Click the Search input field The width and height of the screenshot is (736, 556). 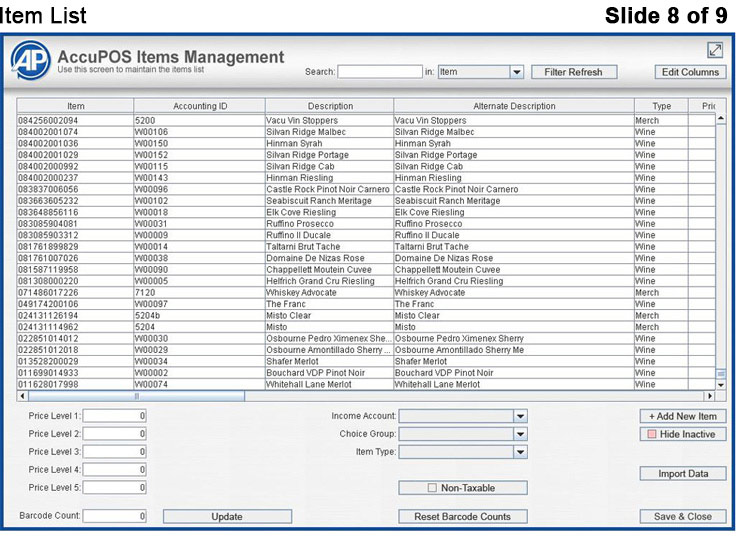380,72
